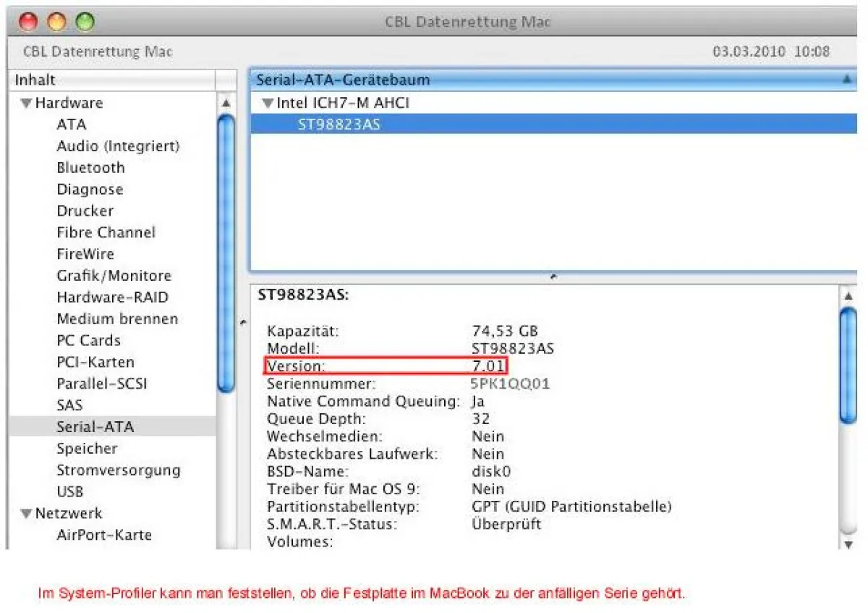
Task: Open the Diagnose section
Action: [89, 189]
